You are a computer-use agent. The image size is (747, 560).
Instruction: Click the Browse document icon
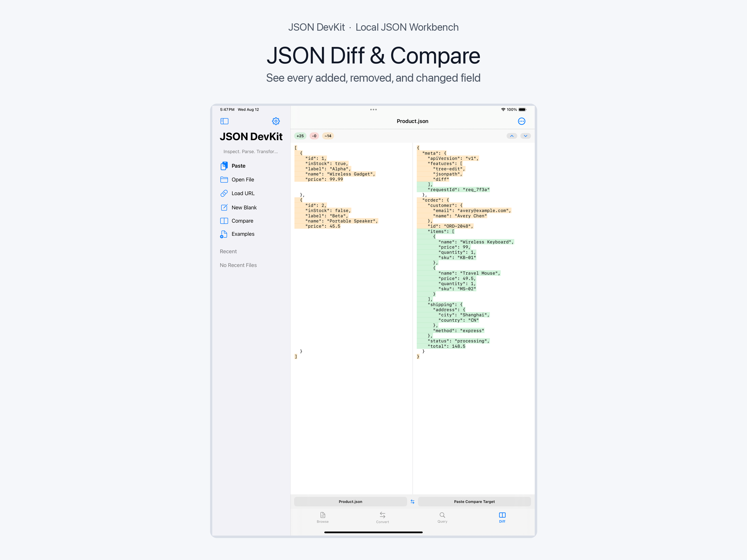click(322, 515)
